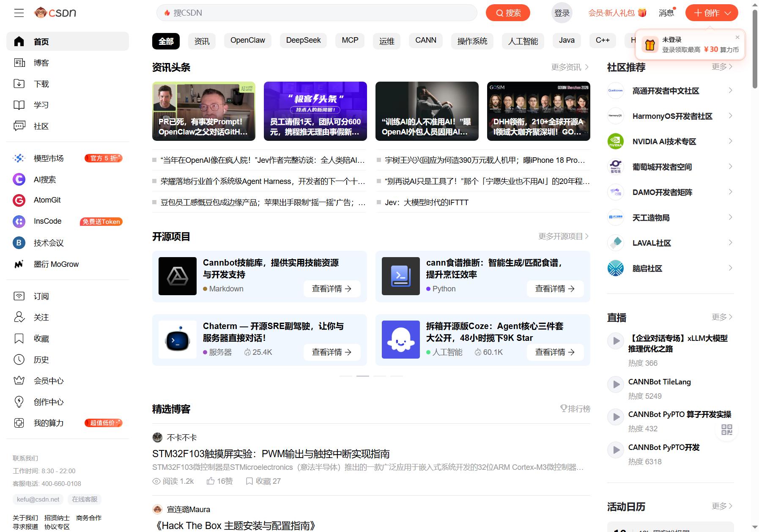Show the QR code floating icon
Screen dimensions: 759x532
[x=727, y=430]
